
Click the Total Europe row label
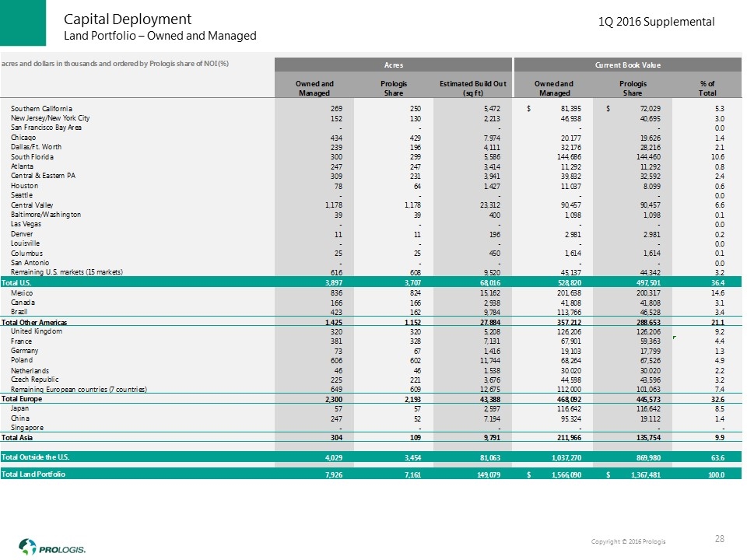[23, 398]
